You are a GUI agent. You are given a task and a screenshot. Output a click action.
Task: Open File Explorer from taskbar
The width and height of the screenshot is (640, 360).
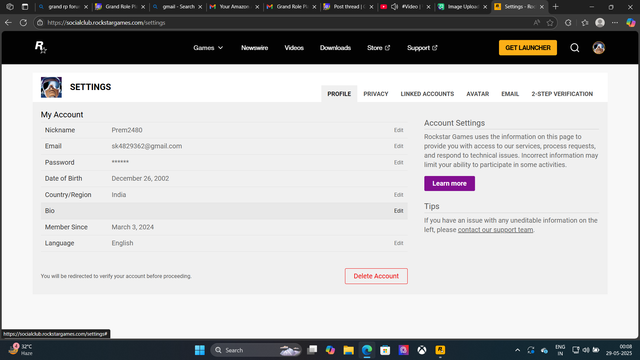pos(348,350)
